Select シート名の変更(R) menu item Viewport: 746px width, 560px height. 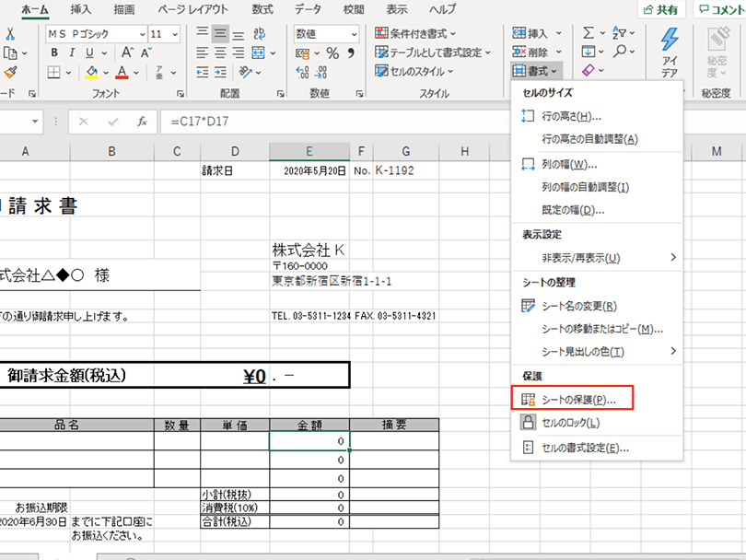coord(597,306)
